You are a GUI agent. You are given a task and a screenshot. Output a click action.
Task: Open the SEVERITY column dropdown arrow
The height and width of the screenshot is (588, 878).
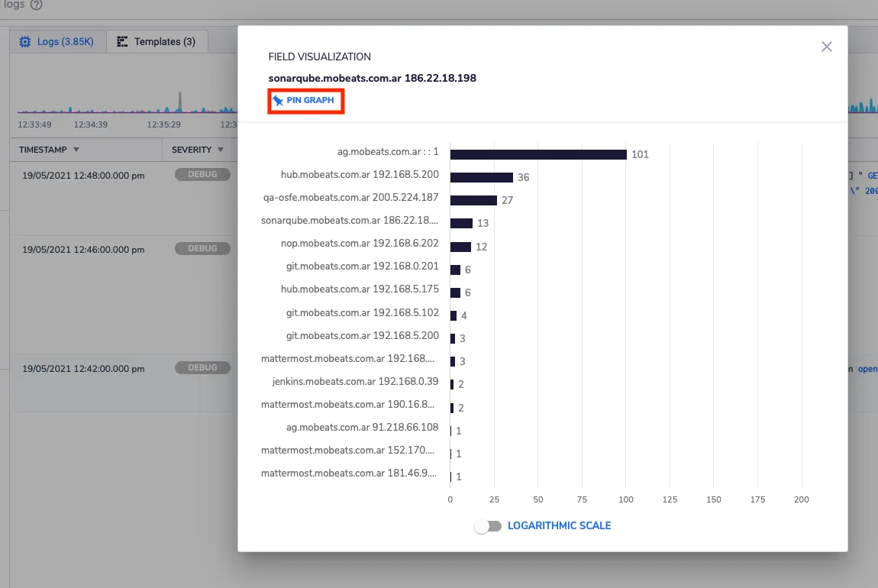[221, 150]
